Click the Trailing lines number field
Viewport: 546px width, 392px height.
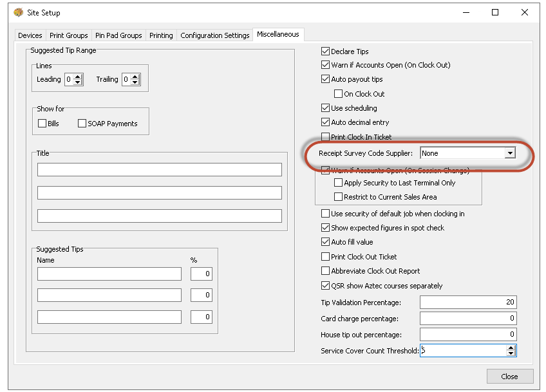pyautogui.click(x=127, y=79)
